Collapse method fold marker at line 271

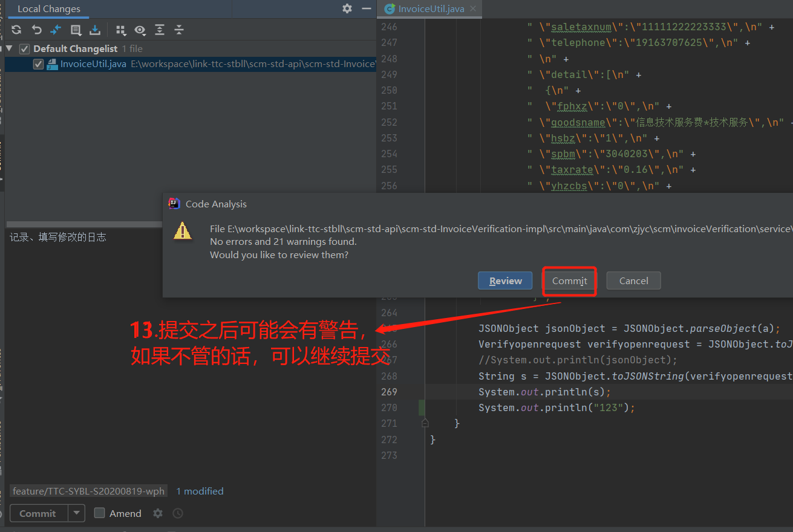click(x=425, y=423)
